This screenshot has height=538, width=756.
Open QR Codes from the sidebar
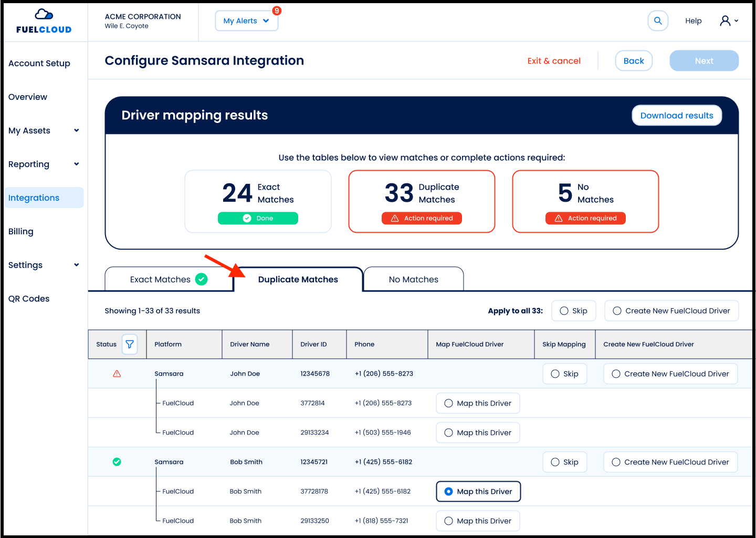point(29,298)
